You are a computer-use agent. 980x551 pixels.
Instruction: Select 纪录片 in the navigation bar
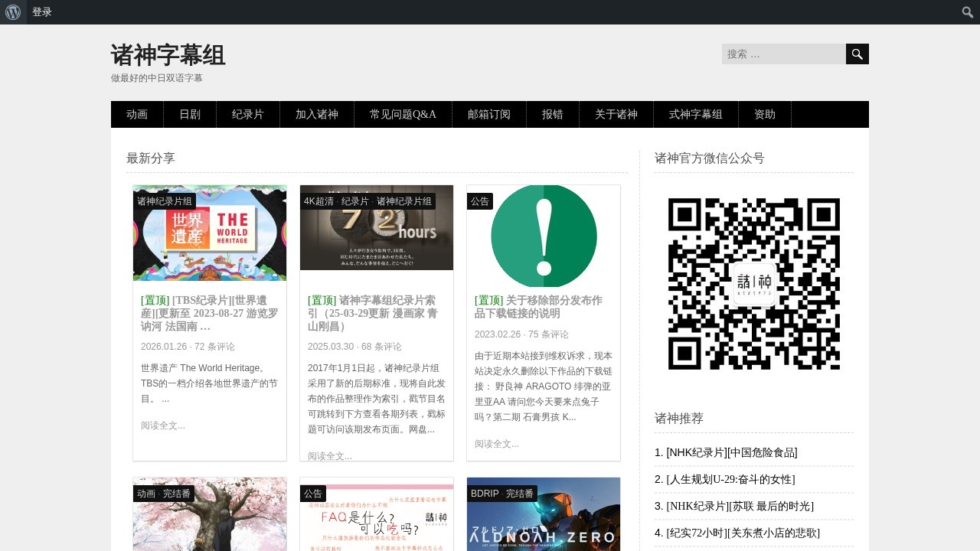[x=248, y=115]
